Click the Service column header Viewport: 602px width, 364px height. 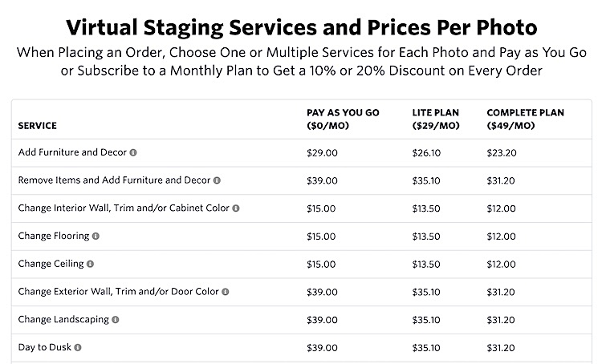tap(37, 126)
